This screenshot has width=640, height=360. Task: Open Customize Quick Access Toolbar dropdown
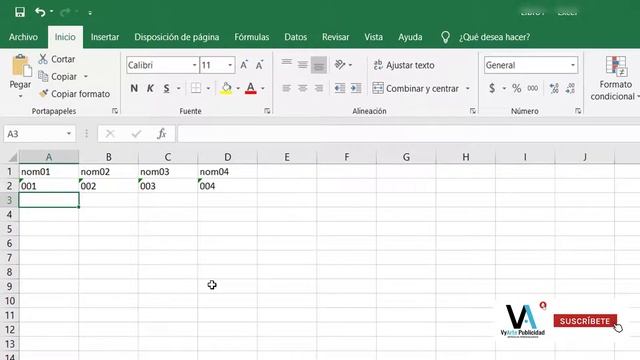coord(90,13)
